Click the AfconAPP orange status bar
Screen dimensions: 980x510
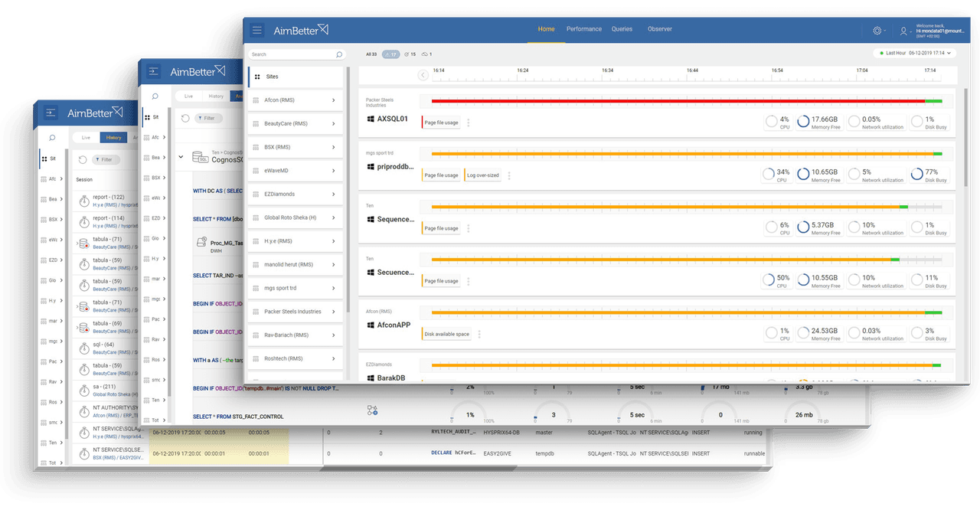click(678, 312)
